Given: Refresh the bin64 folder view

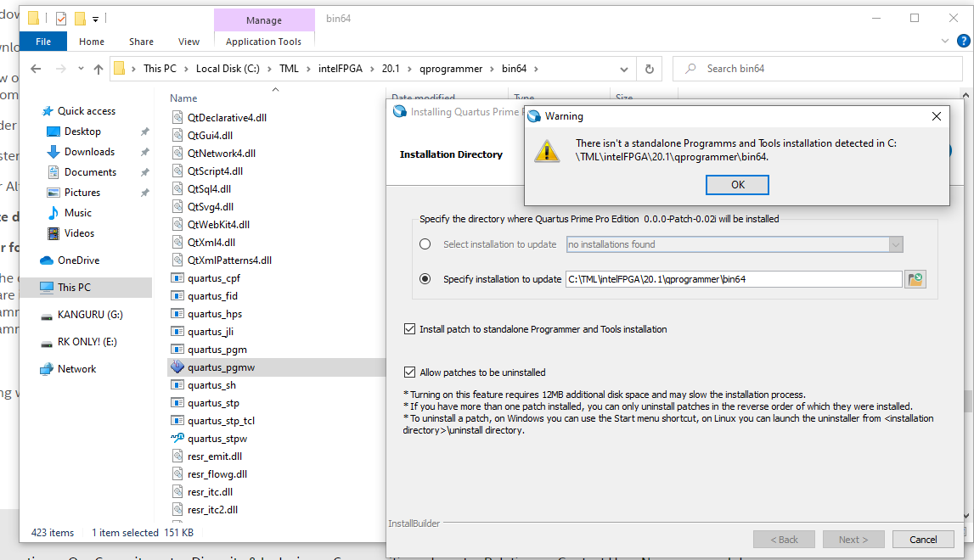Looking at the screenshot, I should click(x=649, y=69).
